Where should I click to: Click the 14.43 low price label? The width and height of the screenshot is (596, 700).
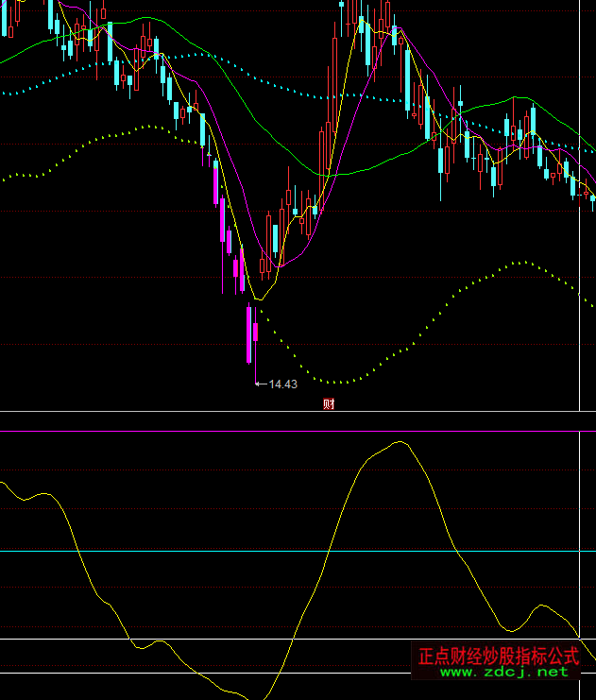tap(283, 384)
